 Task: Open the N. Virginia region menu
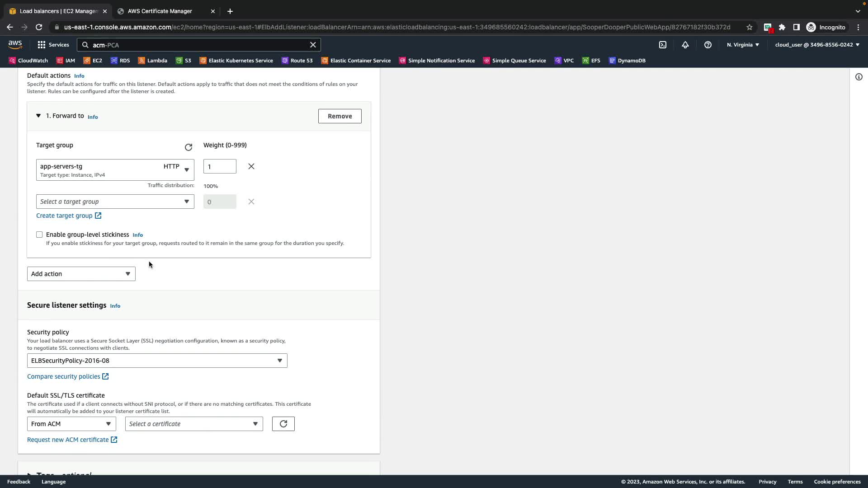pos(743,45)
